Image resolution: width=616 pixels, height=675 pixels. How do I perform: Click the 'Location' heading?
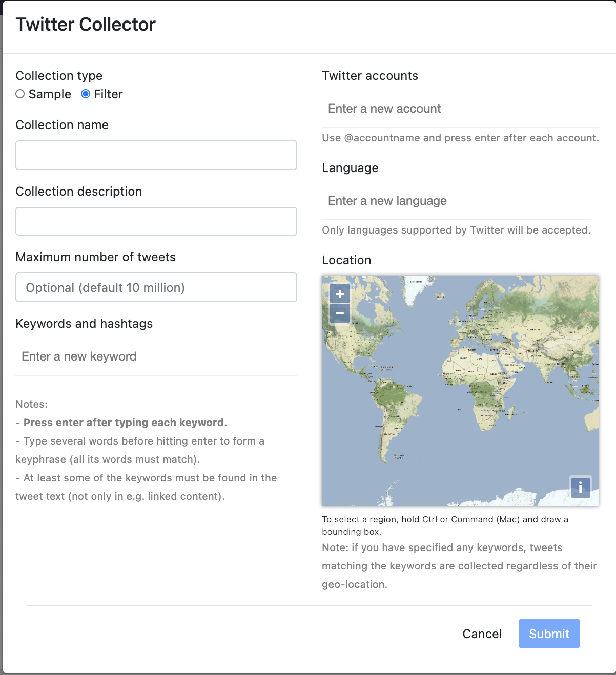pyautogui.click(x=346, y=260)
